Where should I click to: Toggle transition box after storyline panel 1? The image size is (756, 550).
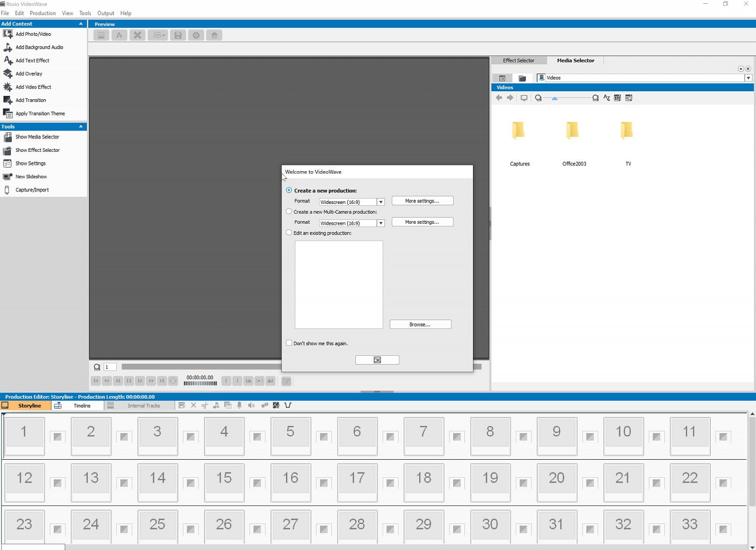point(57,437)
